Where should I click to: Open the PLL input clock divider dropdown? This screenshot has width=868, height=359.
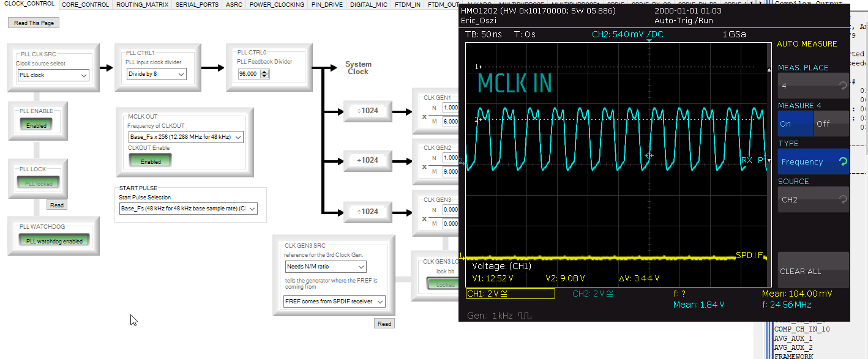coord(156,74)
